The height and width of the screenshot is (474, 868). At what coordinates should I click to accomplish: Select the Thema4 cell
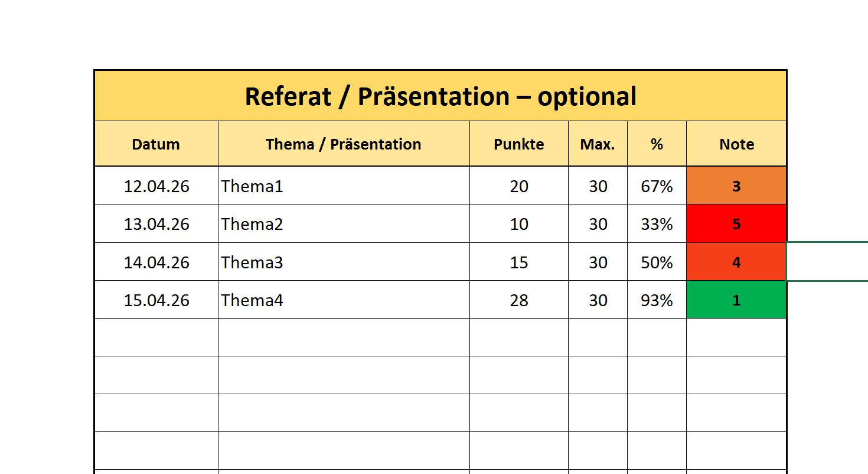tap(344, 300)
